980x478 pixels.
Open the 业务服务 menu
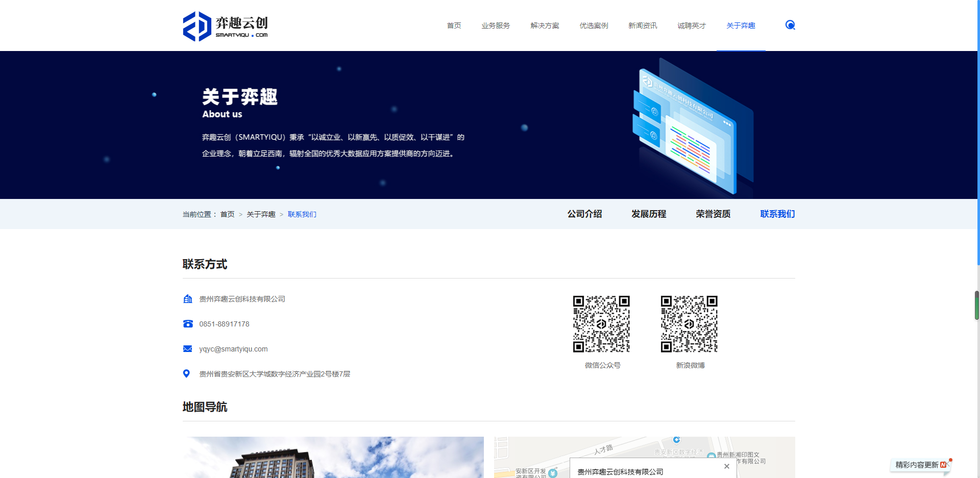pyautogui.click(x=496, y=25)
